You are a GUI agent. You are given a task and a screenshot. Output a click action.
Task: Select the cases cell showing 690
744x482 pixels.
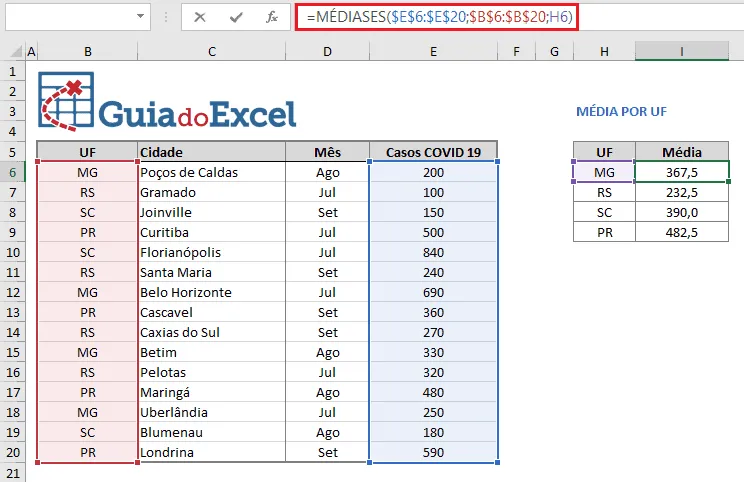point(434,292)
